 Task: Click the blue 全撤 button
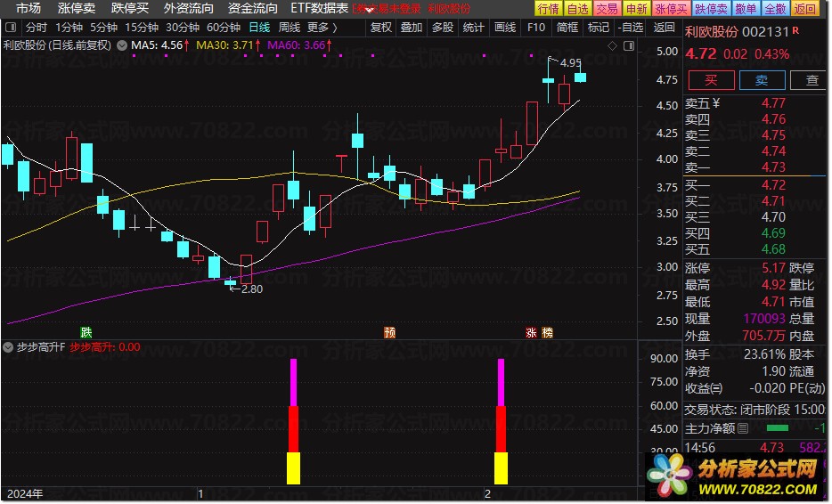775,9
